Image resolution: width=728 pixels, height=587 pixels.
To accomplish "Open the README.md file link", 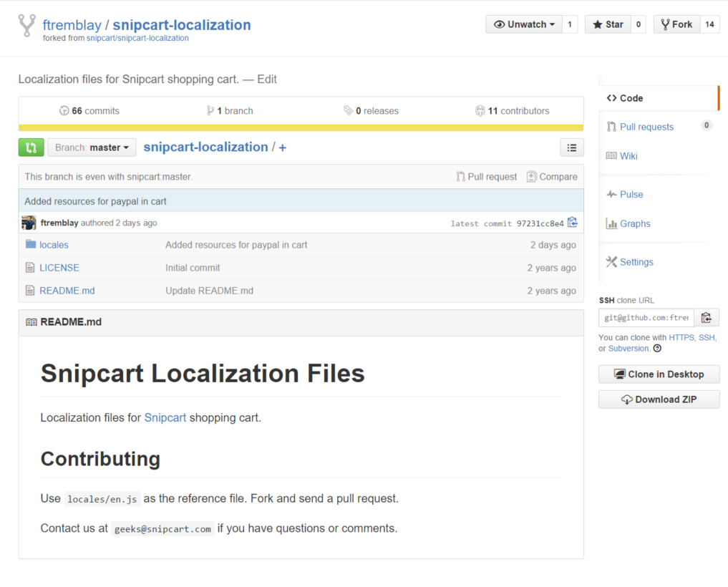I will click(x=67, y=291).
